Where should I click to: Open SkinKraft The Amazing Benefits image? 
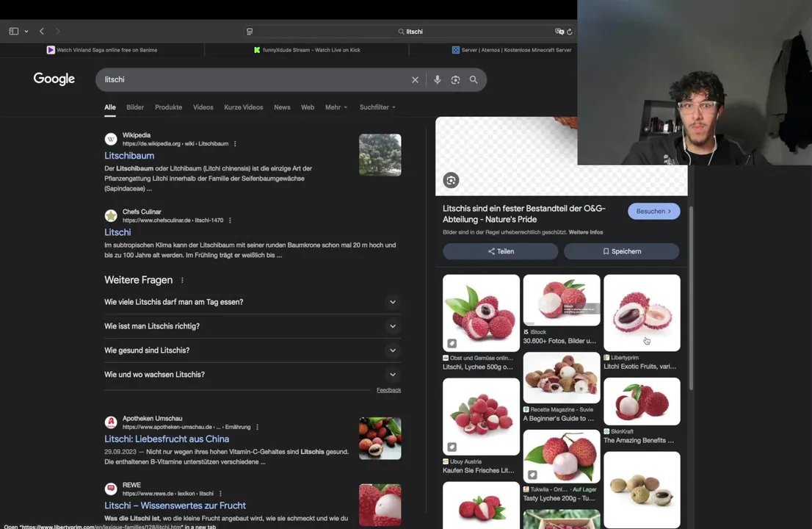(642, 402)
